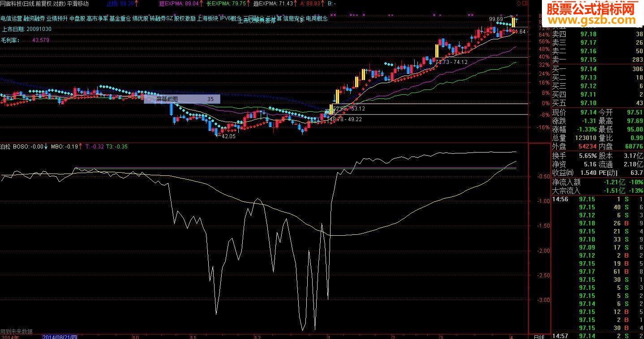This screenshot has height=339, width=644.
Task: Select the 卖四 97.18 order row
Action: tap(597, 34)
